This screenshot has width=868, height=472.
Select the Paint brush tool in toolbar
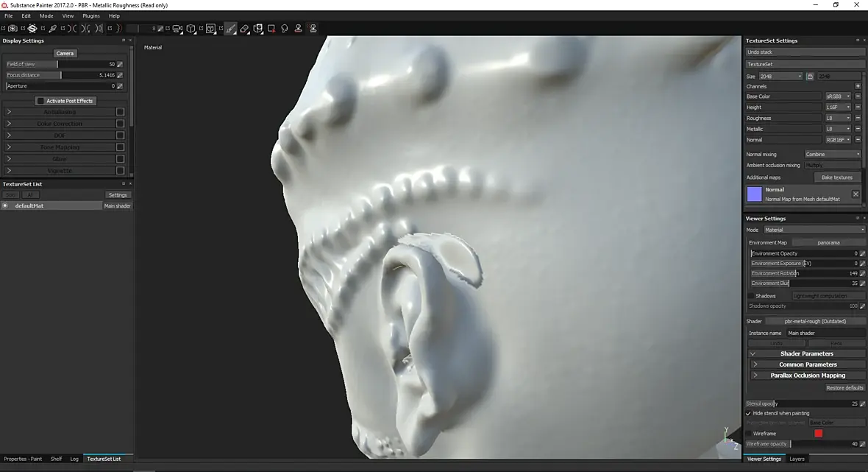tap(230, 28)
